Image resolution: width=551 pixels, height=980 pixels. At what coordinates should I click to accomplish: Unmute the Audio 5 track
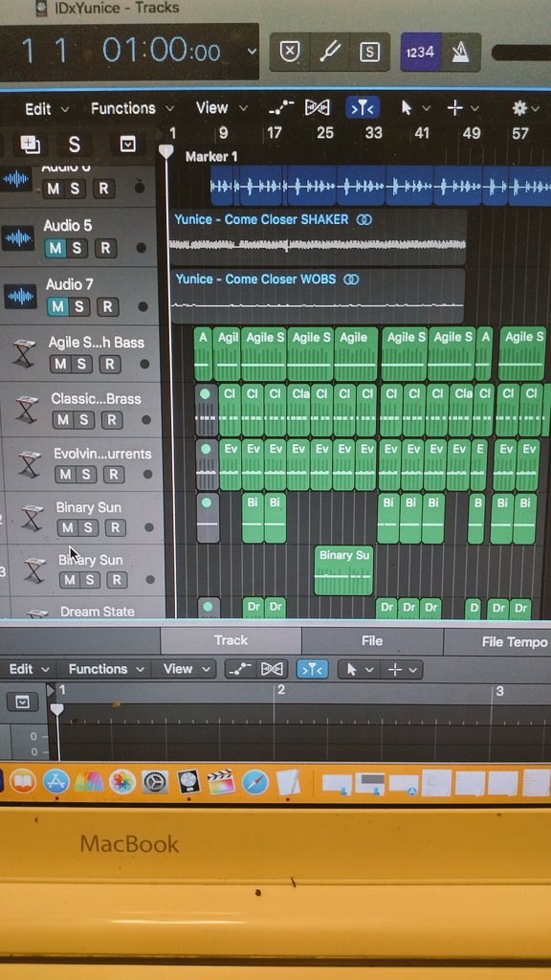(55, 248)
